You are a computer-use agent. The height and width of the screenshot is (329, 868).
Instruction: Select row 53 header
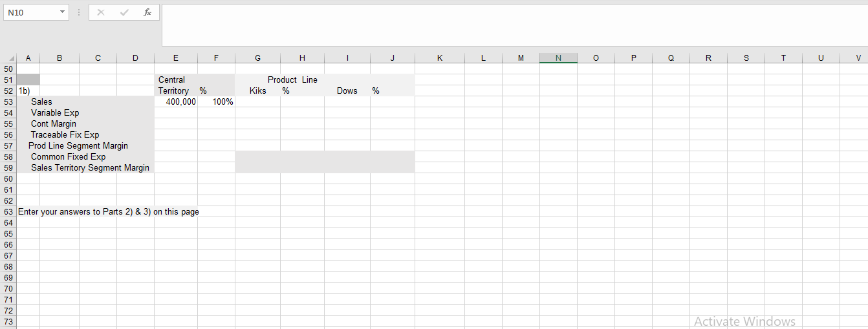coord(8,102)
